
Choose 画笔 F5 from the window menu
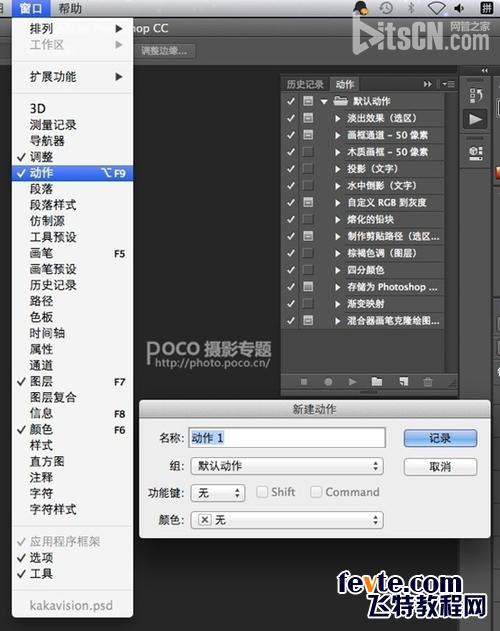(72, 253)
